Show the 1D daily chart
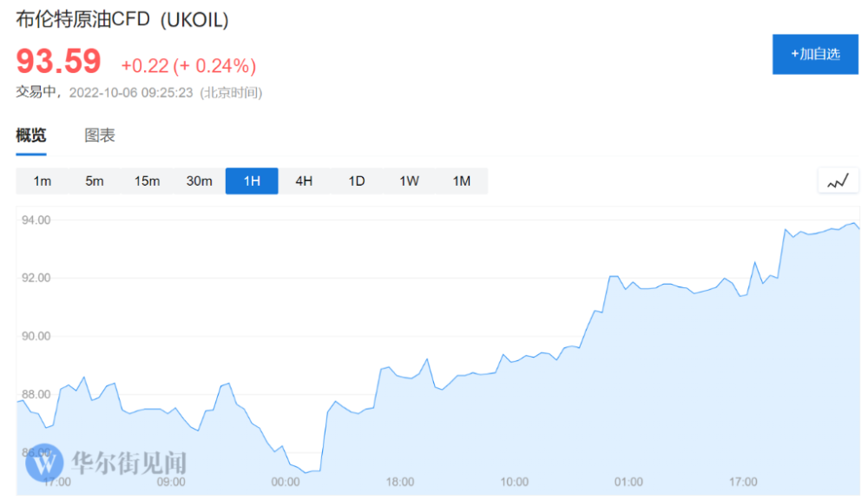The image size is (868, 500). point(357,181)
